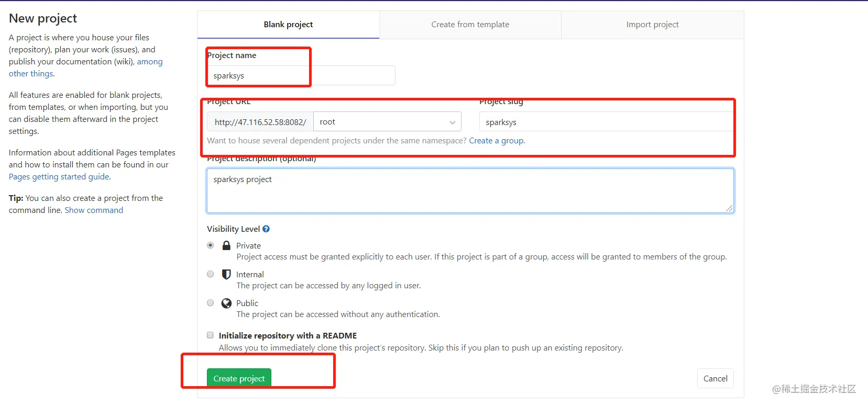This screenshot has height=406, width=868.
Task: Click the Public globe icon
Action: click(x=226, y=303)
